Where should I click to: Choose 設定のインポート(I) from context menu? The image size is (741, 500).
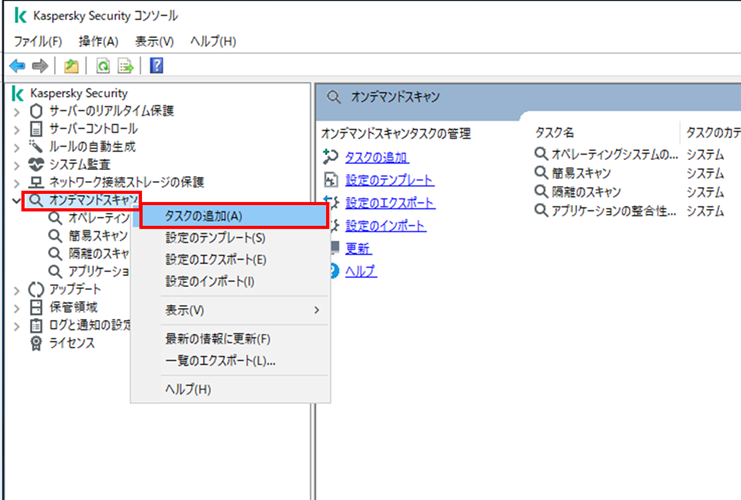[x=231, y=282]
